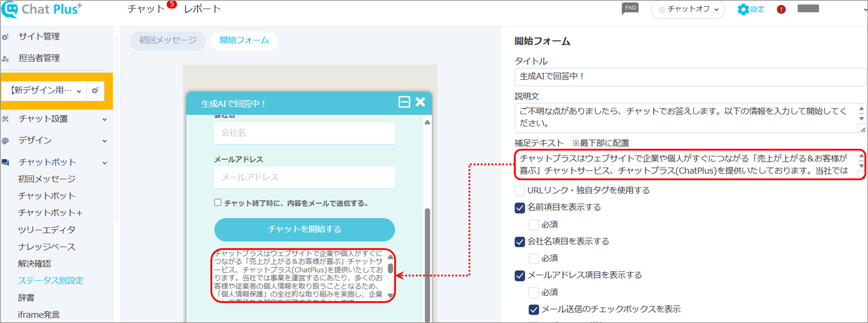Image resolution: width=868 pixels, height=323 pixels.
Task: Click the red alert exclamation icon
Action: (x=781, y=9)
